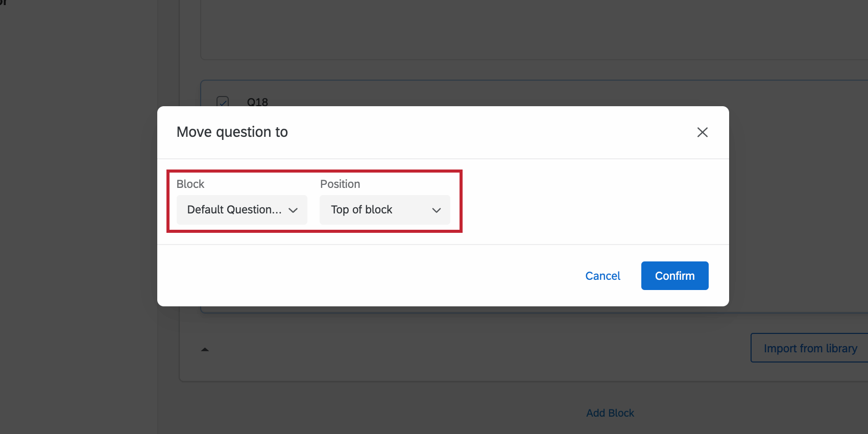
Task: Collapse the block using the upward caret
Action: 205,349
